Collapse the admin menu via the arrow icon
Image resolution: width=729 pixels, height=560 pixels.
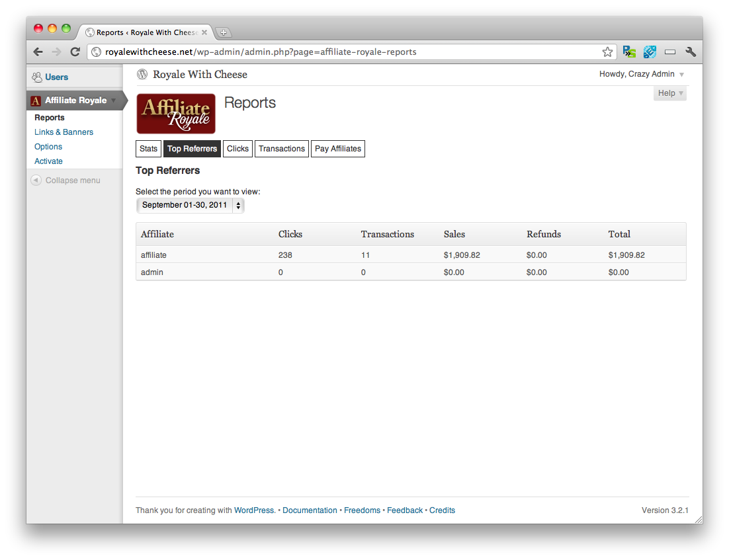pyautogui.click(x=36, y=180)
